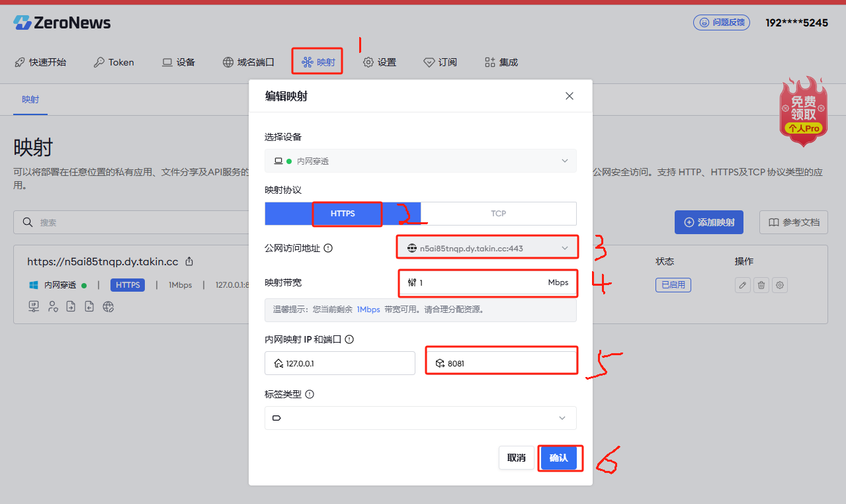
Task: Click the 8081 internal port input field
Action: (501, 362)
